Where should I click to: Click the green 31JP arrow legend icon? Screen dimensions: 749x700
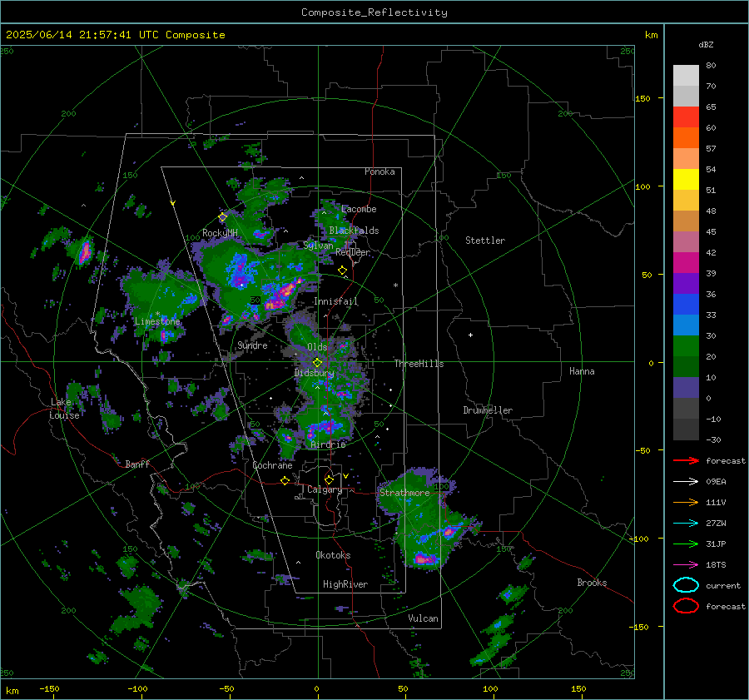[686, 544]
